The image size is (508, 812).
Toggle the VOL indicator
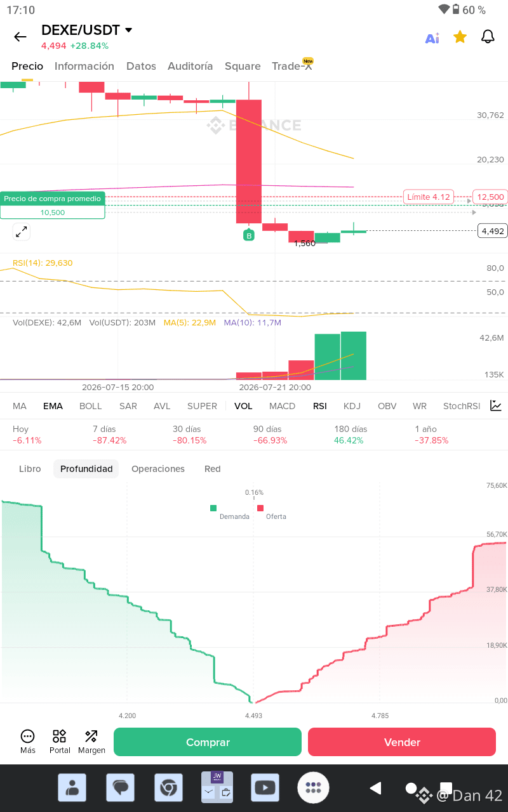243,406
